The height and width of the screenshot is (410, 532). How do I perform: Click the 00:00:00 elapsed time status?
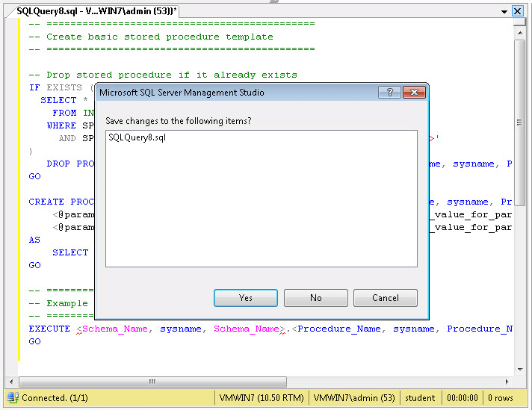tap(462, 398)
